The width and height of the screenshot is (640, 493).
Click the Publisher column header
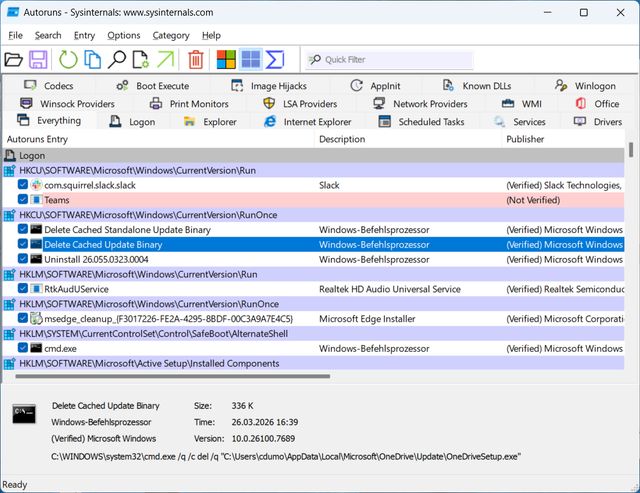(525, 139)
